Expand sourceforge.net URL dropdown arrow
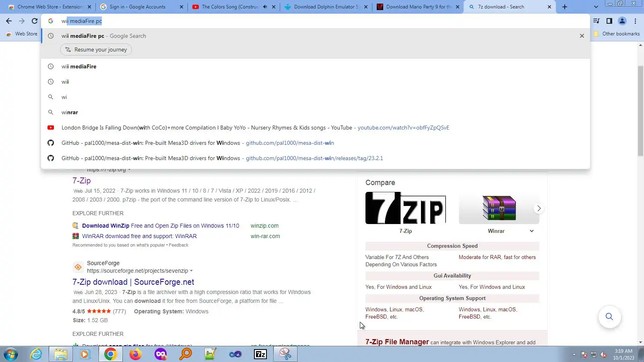The width and height of the screenshot is (644, 362). pos(191,271)
